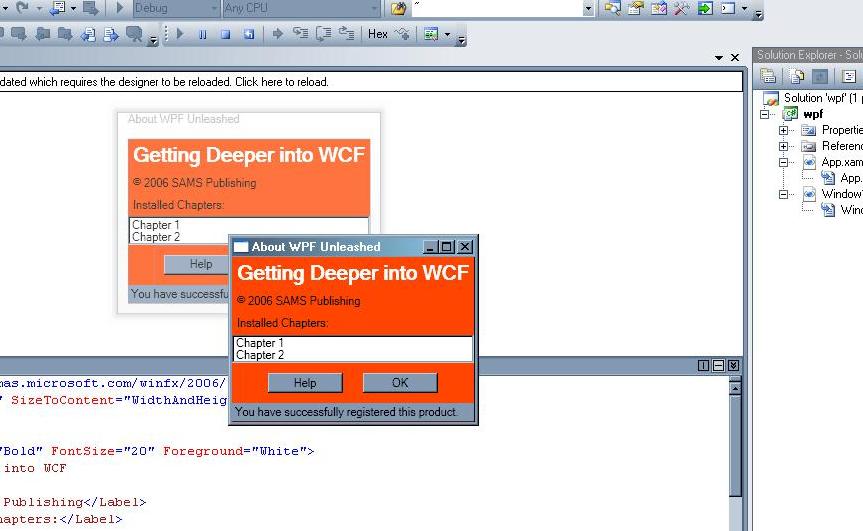Open the Find in Files folder icon

tap(398, 8)
